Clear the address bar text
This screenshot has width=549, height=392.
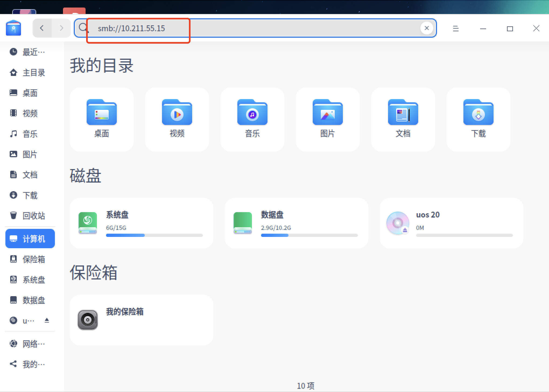pos(427,28)
